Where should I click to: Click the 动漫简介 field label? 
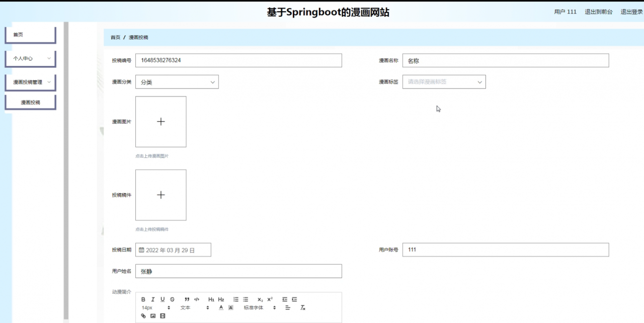pyautogui.click(x=121, y=292)
